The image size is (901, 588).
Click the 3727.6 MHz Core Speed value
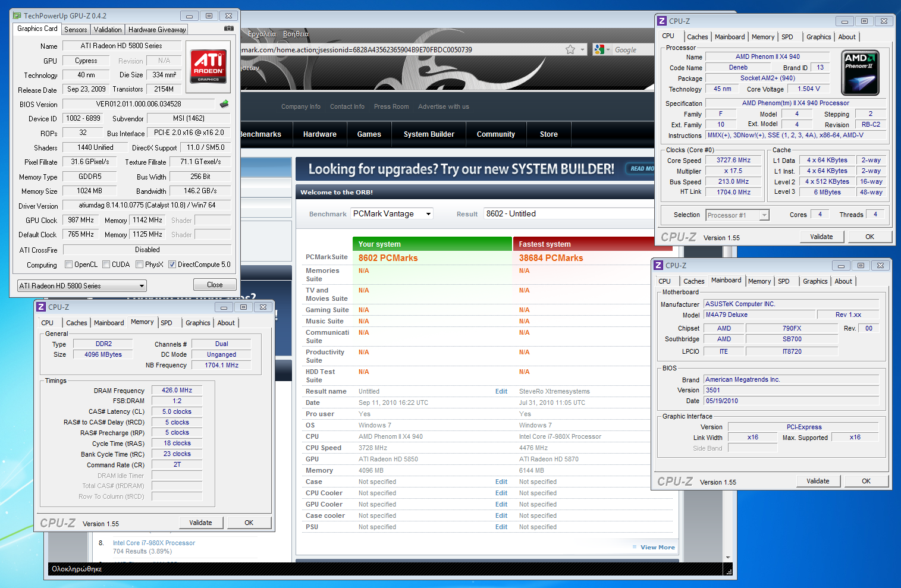point(733,161)
